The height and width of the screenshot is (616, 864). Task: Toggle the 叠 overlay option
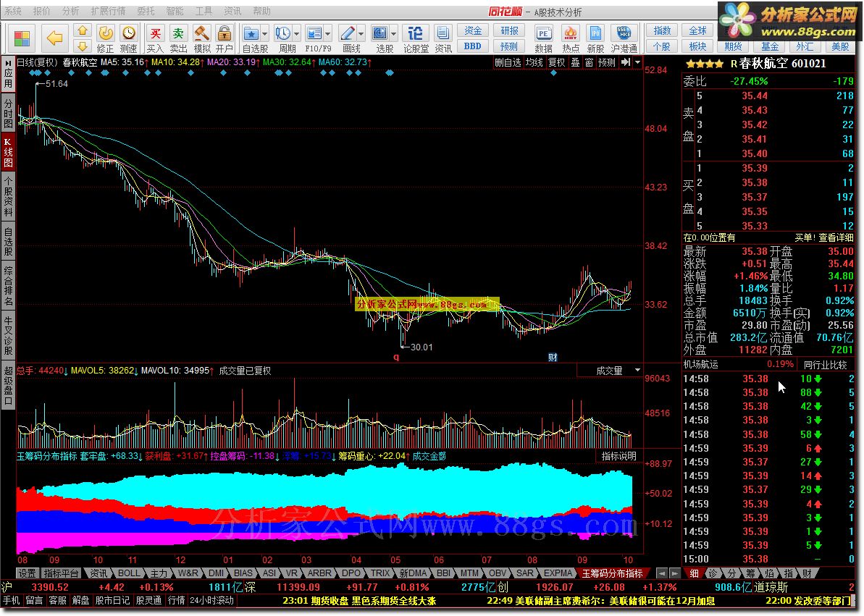tap(575, 62)
